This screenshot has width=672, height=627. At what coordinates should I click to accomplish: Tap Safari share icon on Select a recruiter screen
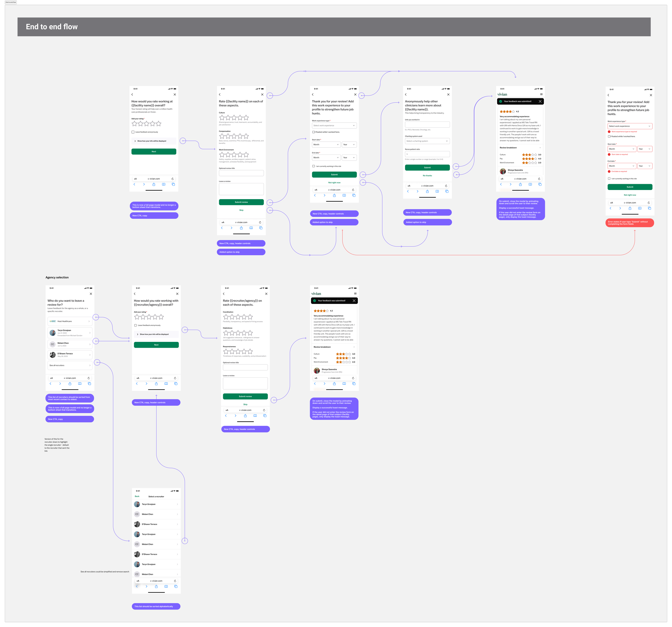coord(156,586)
